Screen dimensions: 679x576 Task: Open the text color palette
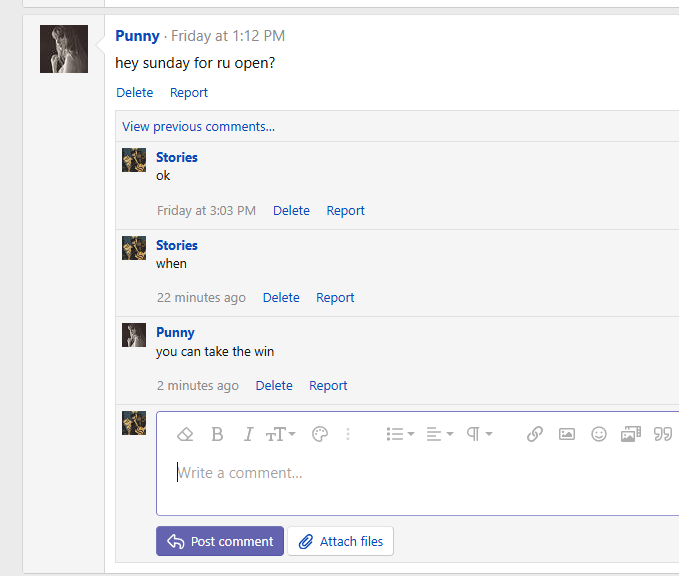[320, 434]
